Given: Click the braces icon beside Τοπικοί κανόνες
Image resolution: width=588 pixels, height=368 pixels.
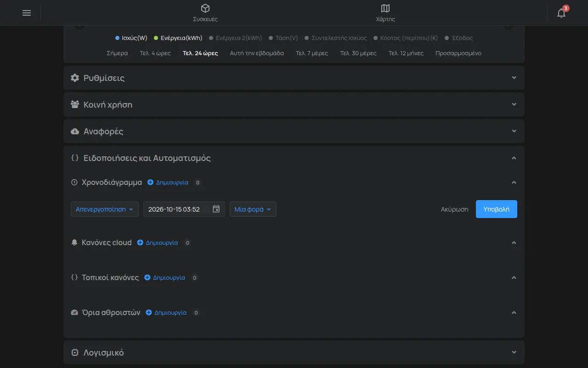Looking at the screenshot, I should tap(74, 277).
